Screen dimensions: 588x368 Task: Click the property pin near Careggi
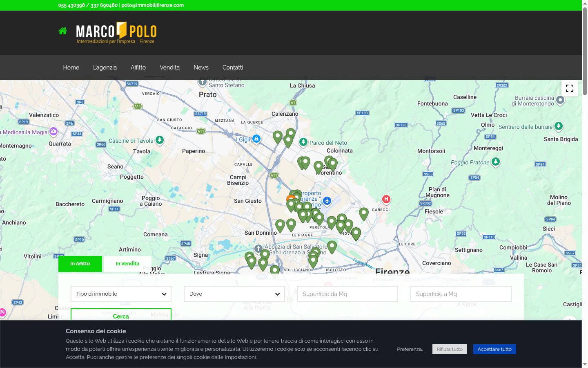(x=363, y=213)
